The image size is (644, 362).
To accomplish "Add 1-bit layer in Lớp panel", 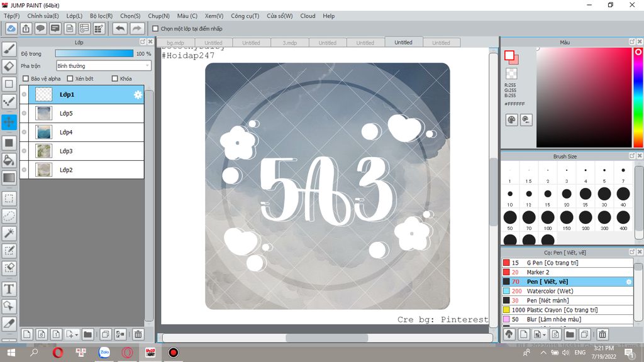I will point(56,334).
